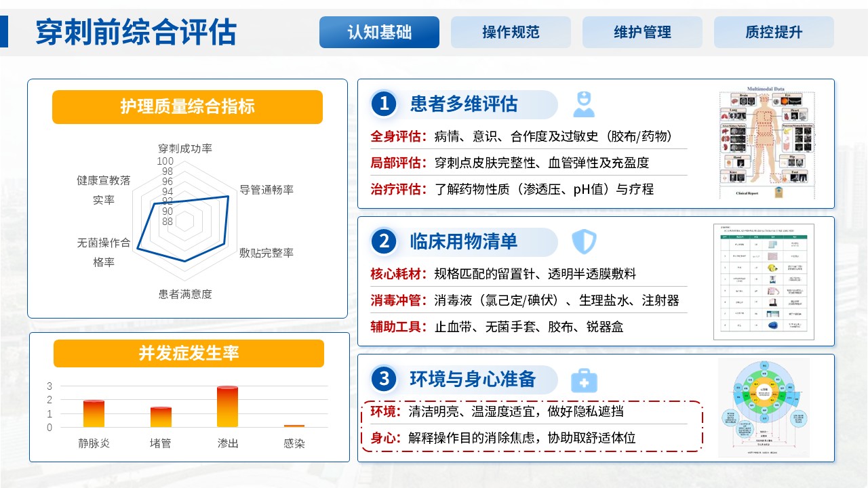Click the doctor icon beside 患者多维评估

click(583, 104)
